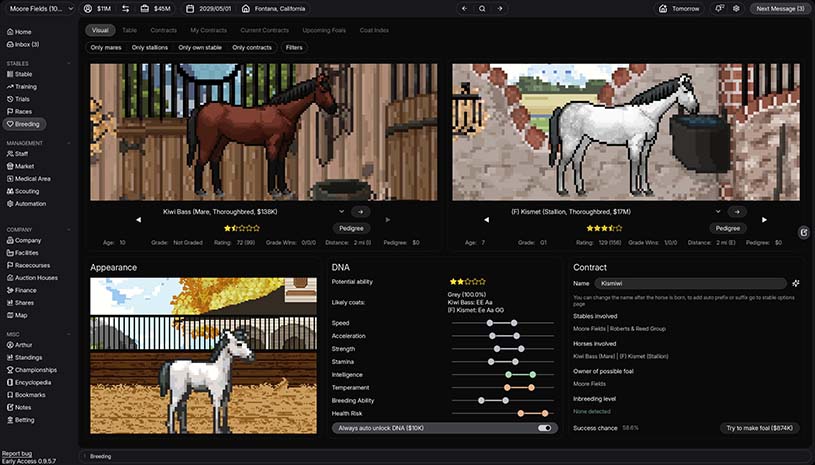Navigate forward with the right arrow
The height and width of the screenshot is (465, 815).
click(499, 9)
